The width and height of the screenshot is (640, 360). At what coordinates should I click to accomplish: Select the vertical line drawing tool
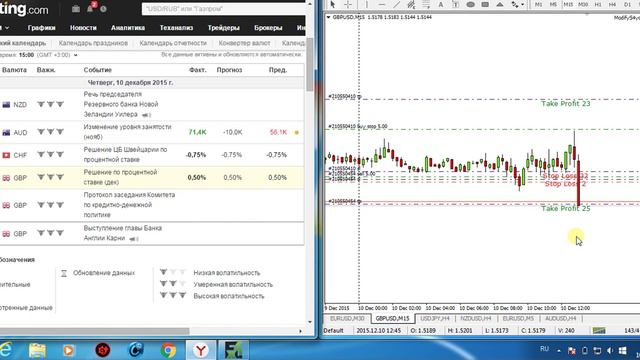pos(367,4)
